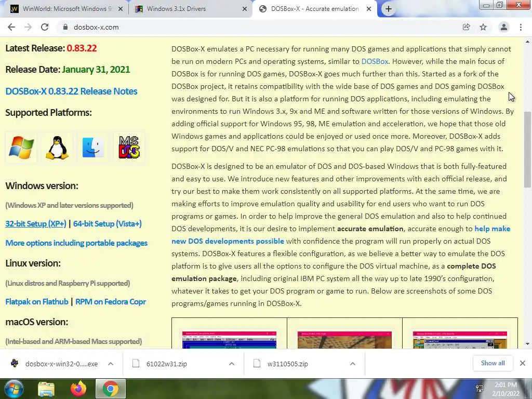Click the macOS Finder platform icon
Viewport: 532px width, 399px height.
coord(93,148)
